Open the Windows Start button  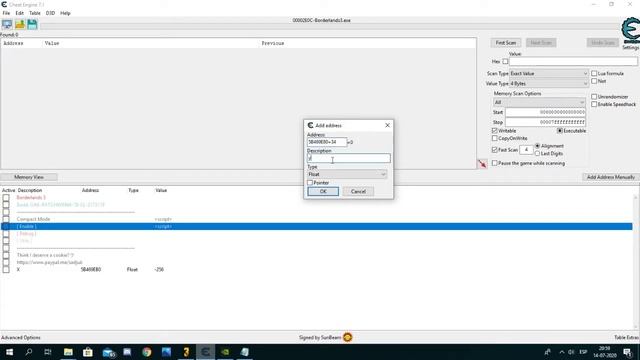pyautogui.click(x=9, y=352)
